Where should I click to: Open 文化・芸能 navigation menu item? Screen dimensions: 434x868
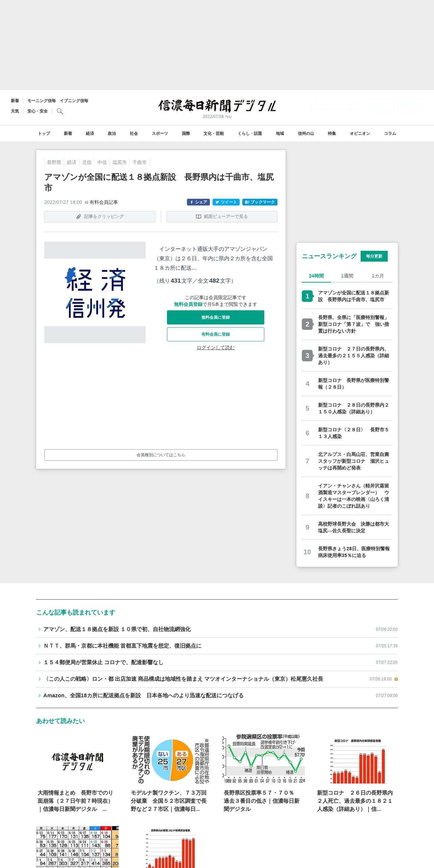coord(214,134)
